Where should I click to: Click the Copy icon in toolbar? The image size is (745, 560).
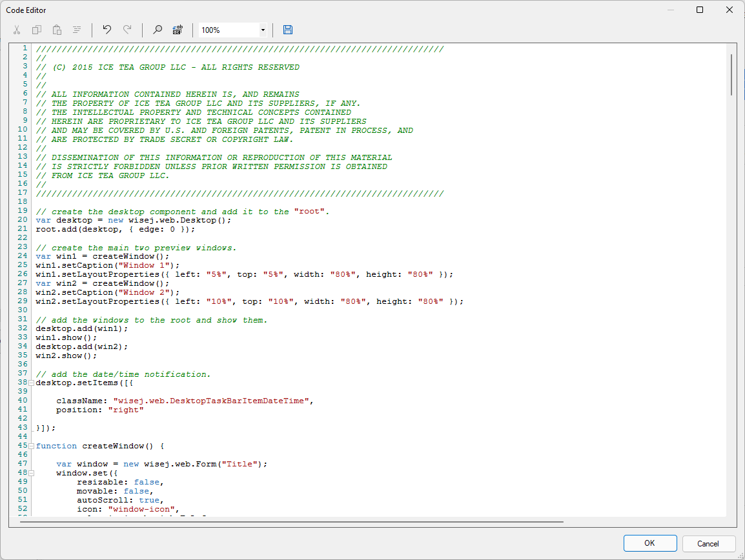37,30
